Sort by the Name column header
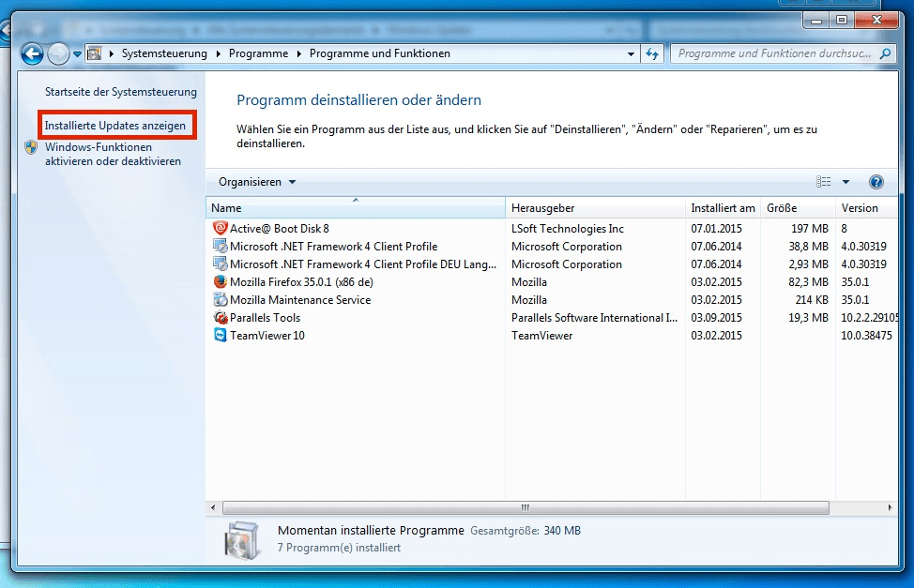The width and height of the screenshot is (914, 588). point(356,208)
